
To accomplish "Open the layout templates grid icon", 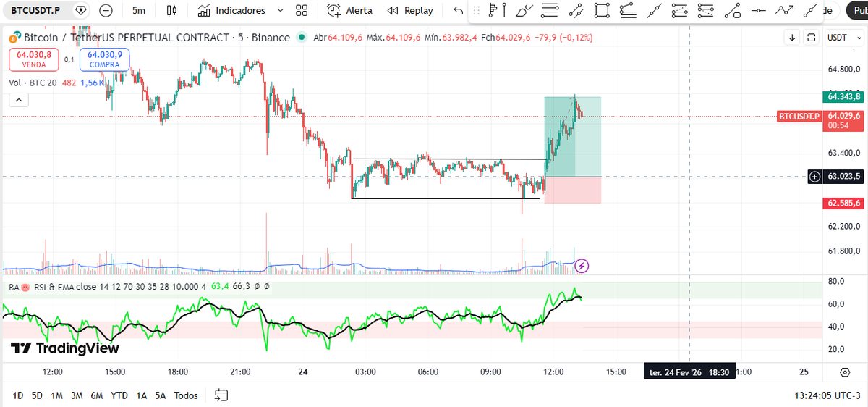I will pyautogui.click(x=302, y=10).
